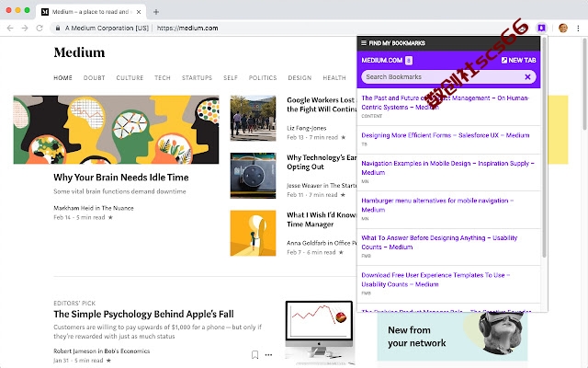Open a new browser tab with plus icon
Image resolution: width=588 pixels, height=368 pixels.
(156, 12)
